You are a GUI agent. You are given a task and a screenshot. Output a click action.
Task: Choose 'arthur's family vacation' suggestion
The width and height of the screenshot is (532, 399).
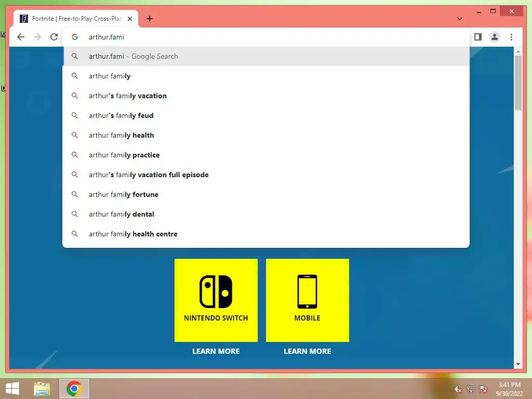[266, 96]
